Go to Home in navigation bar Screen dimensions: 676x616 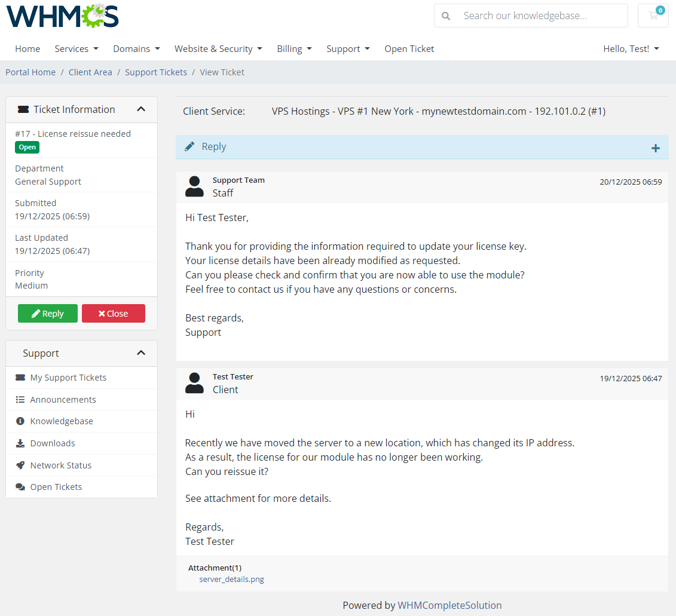(27, 48)
